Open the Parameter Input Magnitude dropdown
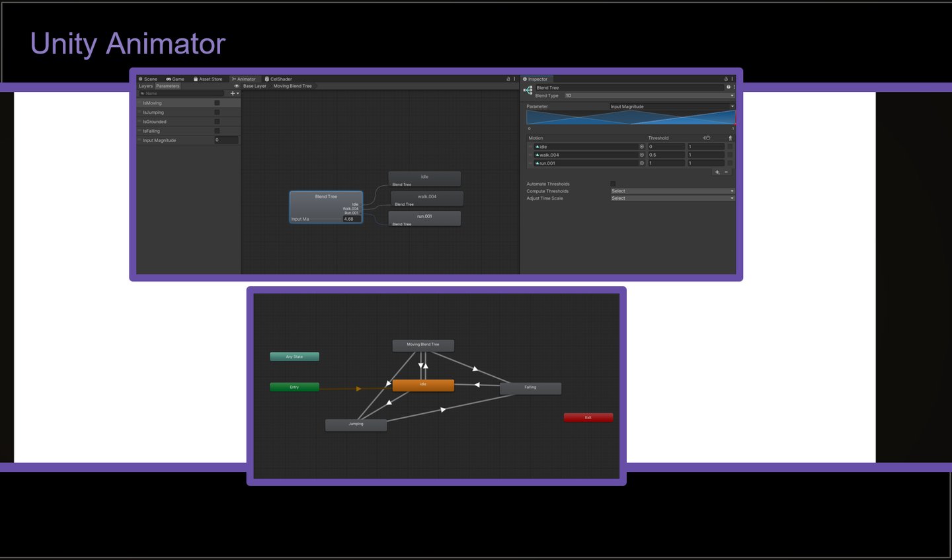The image size is (952, 560). pos(672,106)
